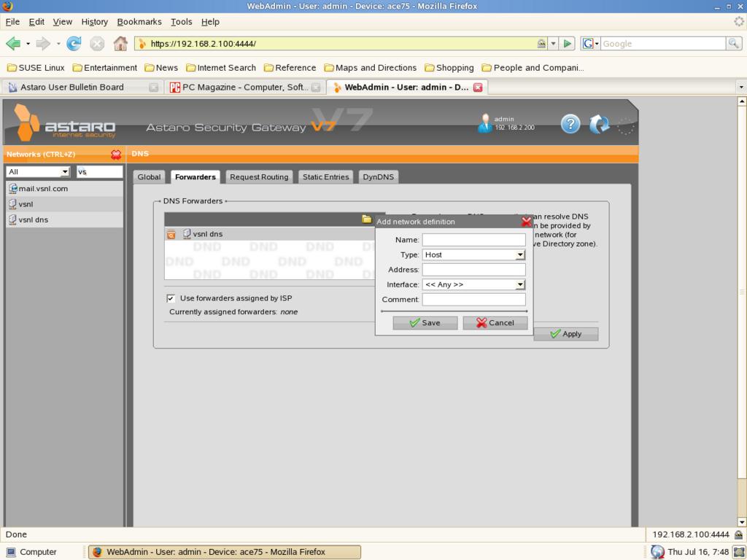The image size is (747, 560).
Task: Remove vsnl dns forwarder with trash icon
Action: pos(171,234)
